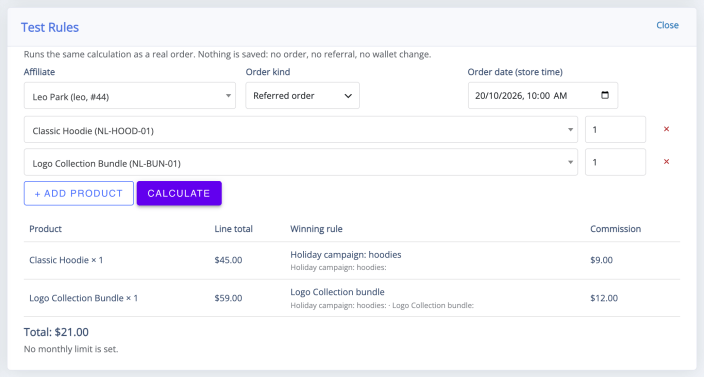The height and width of the screenshot is (377, 704).
Task: Click the Test Rules dialog title
Action: [50, 27]
